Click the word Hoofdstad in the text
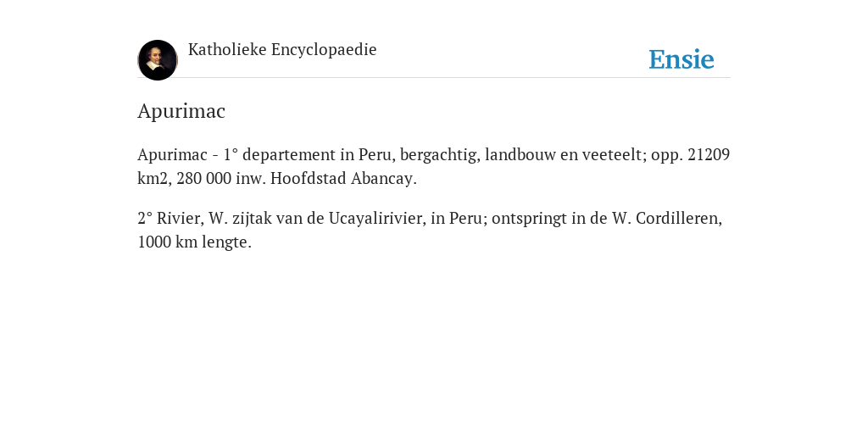The image size is (868, 434). pyautogui.click(x=309, y=178)
